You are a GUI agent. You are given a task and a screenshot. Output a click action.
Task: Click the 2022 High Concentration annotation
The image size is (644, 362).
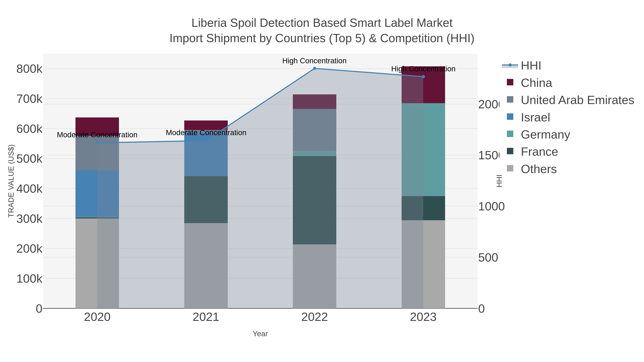(x=314, y=61)
